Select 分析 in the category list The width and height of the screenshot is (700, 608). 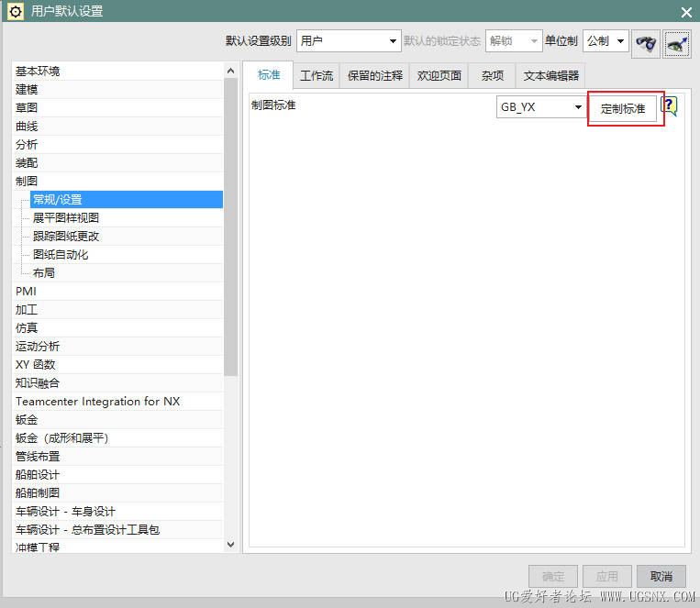tap(117, 145)
